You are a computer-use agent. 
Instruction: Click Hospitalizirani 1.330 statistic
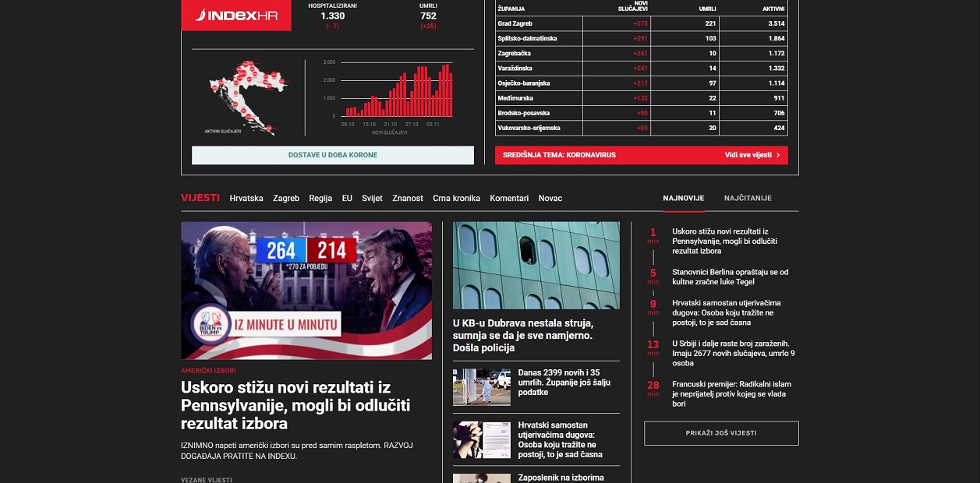point(333,16)
